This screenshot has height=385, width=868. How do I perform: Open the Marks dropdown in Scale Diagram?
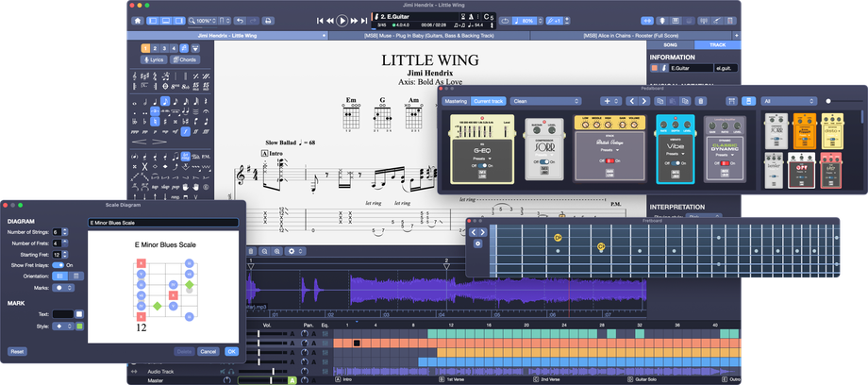click(x=63, y=288)
